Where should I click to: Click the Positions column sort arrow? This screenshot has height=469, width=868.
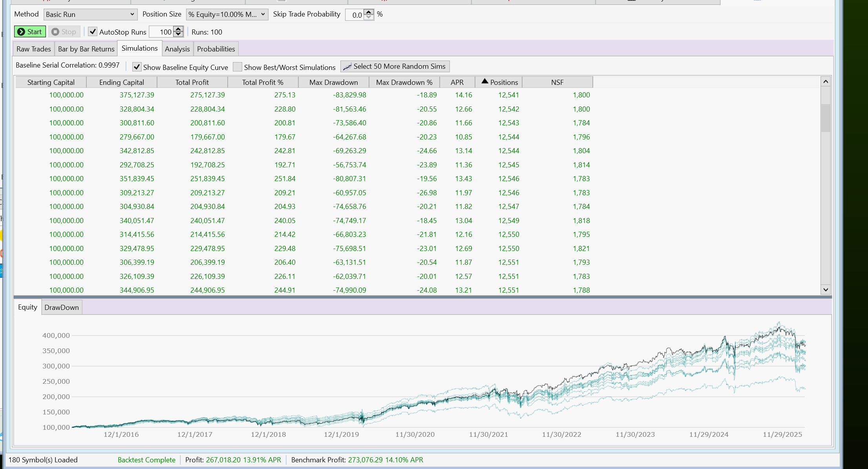coord(485,81)
